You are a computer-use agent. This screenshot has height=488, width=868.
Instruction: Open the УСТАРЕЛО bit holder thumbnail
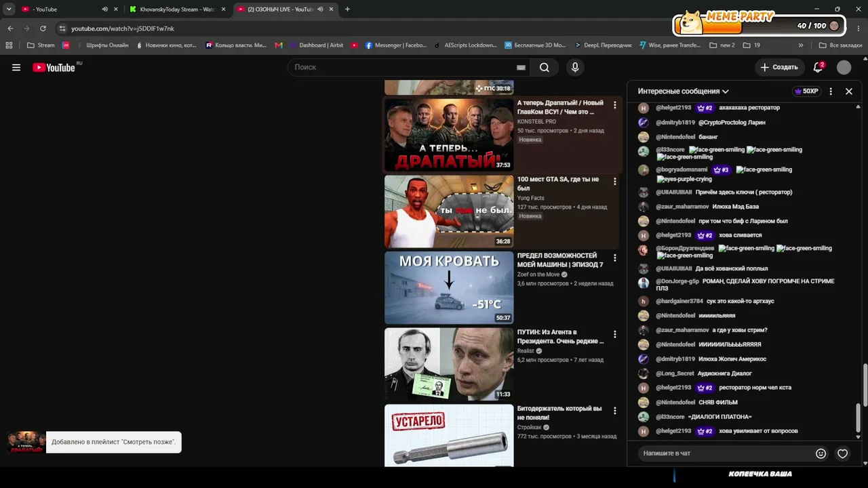(449, 436)
